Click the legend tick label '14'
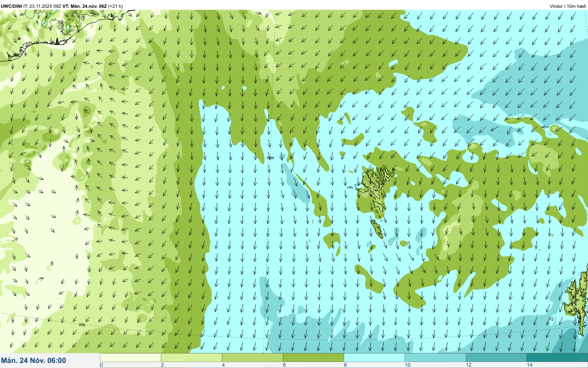 [x=529, y=365]
